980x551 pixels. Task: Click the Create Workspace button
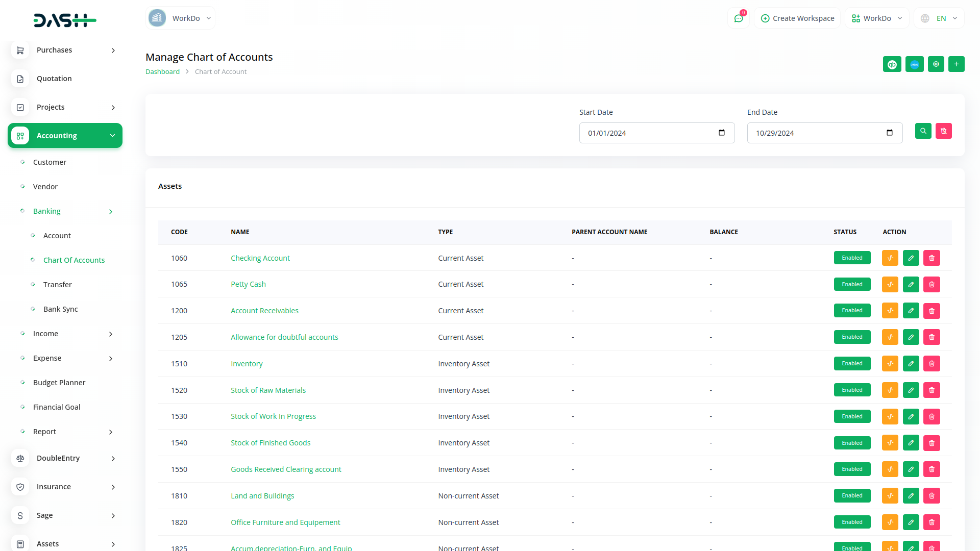click(x=797, y=18)
